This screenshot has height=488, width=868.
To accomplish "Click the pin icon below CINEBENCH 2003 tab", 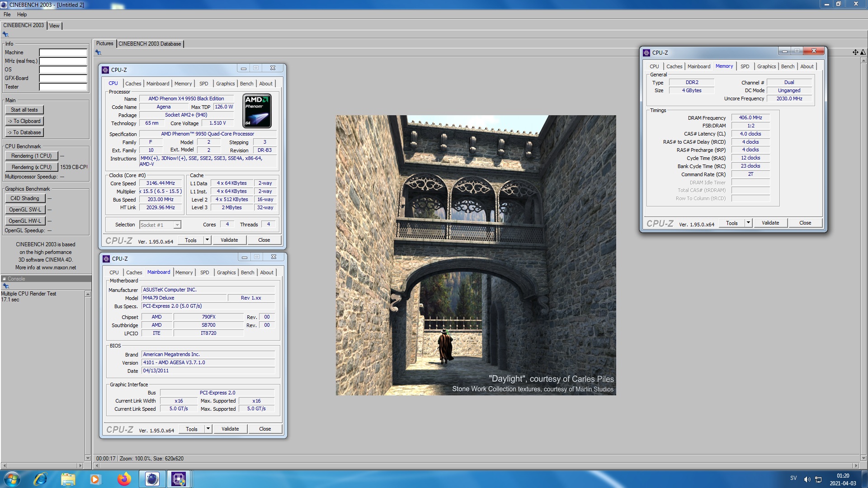I will tap(6, 34).
